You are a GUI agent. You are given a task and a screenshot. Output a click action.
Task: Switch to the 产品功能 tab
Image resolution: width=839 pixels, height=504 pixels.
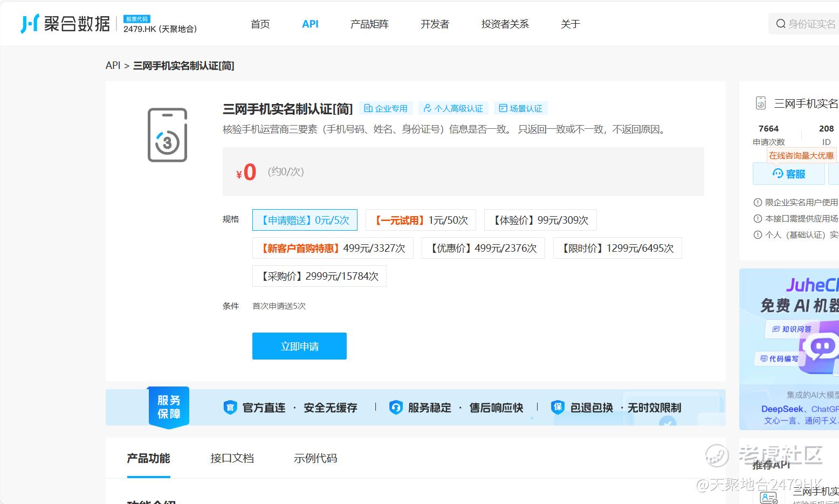click(x=148, y=458)
